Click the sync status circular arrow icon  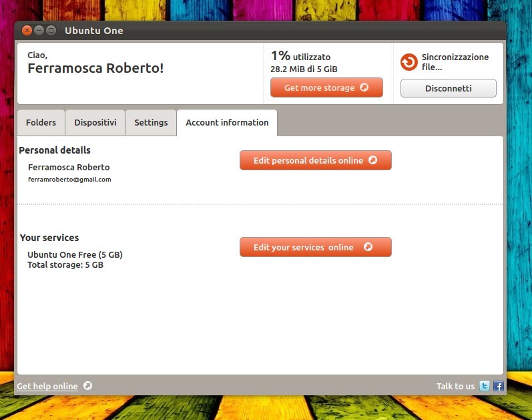point(409,62)
